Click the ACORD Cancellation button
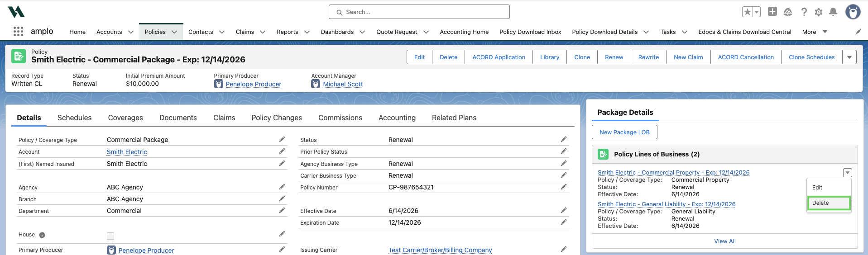The image size is (868, 255). (746, 57)
